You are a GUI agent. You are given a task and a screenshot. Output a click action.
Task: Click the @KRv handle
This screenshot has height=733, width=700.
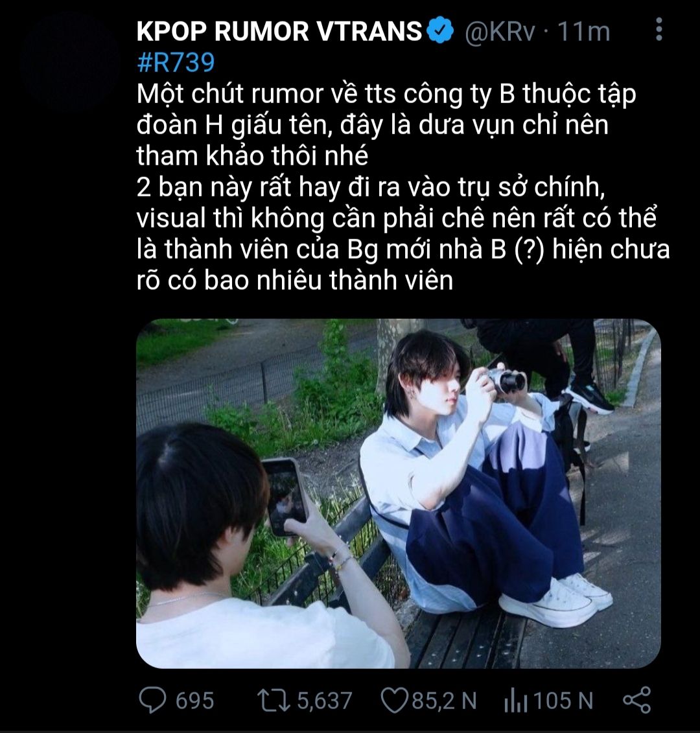click(x=500, y=31)
